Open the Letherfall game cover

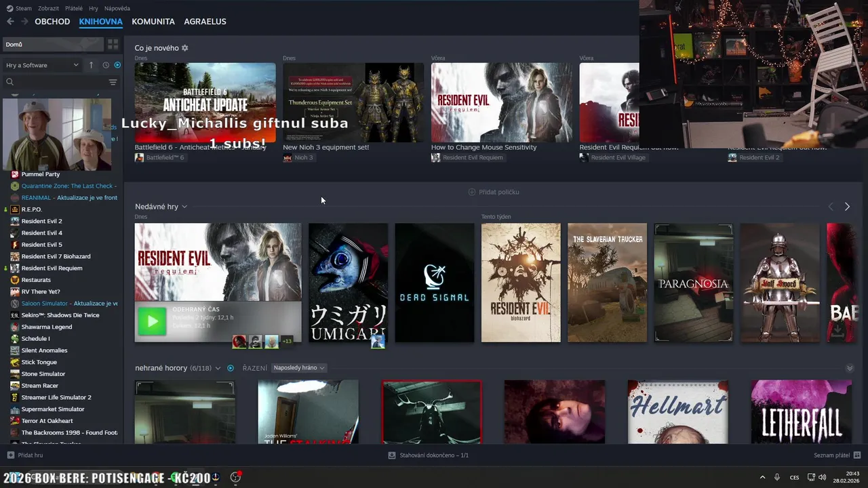pos(801,412)
